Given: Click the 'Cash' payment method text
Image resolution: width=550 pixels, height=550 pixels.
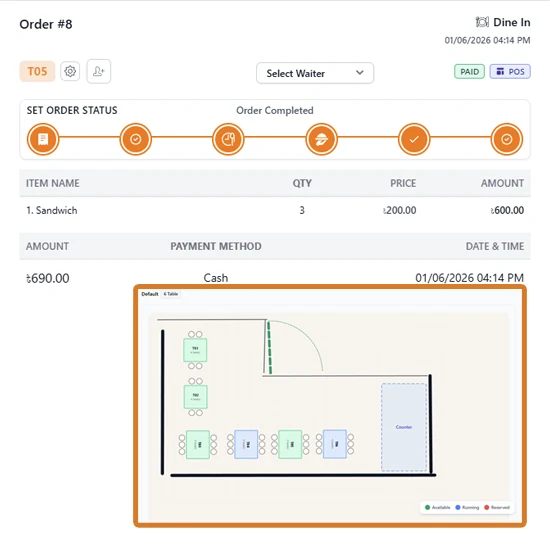Looking at the screenshot, I should (216, 278).
